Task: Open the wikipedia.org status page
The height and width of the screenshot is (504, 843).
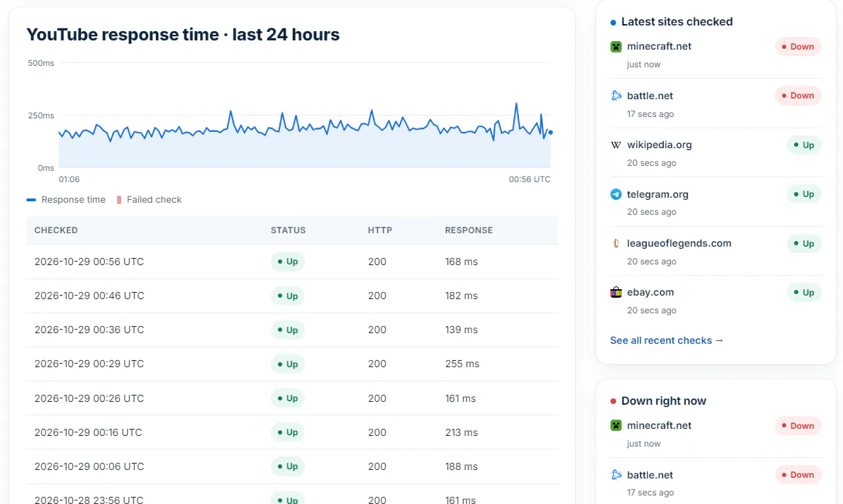Action: pyautogui.click(x=659, y=145)
